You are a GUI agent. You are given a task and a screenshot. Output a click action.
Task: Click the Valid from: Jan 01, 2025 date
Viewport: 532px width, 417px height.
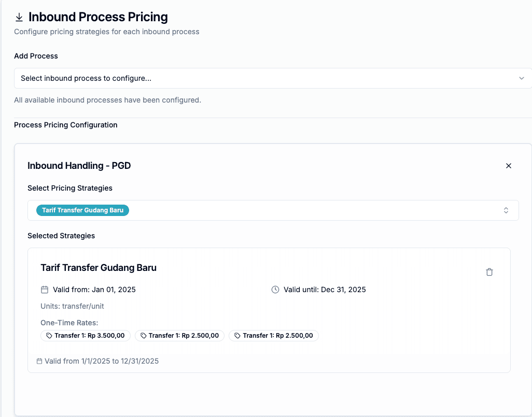point(93,290)
